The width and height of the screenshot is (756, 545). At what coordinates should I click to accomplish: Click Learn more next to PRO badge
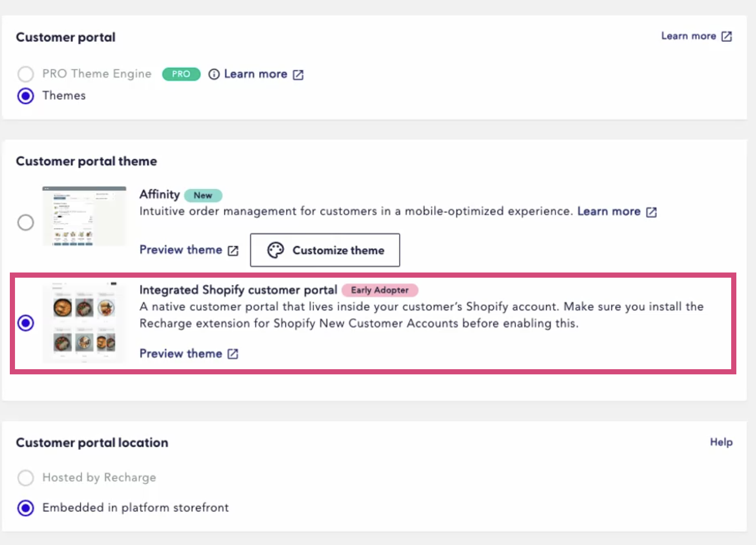tap(255, 74)
